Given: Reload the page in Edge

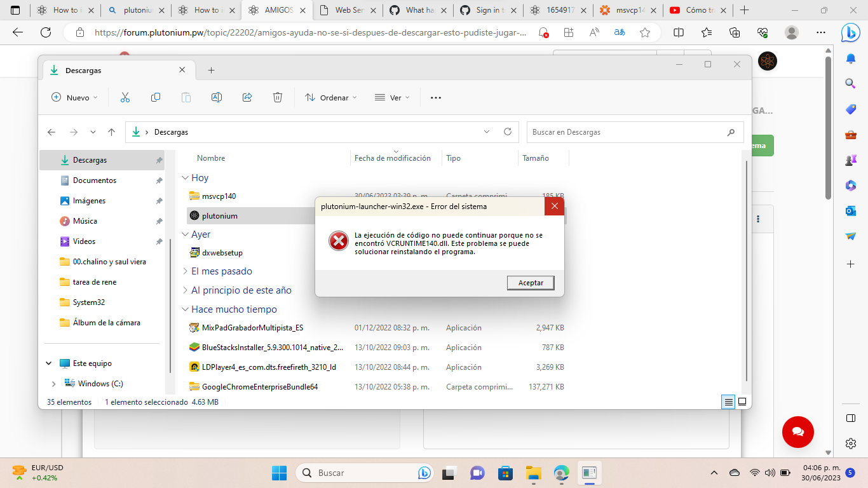Looking at the screenshot, I should coord(46,32).
